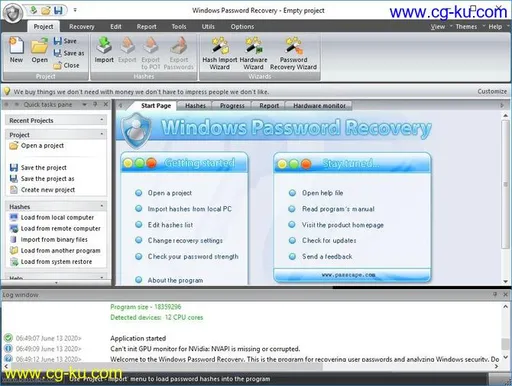Click Customize on the tip bar
Screen dimensions: 512x386
point(492,91)
